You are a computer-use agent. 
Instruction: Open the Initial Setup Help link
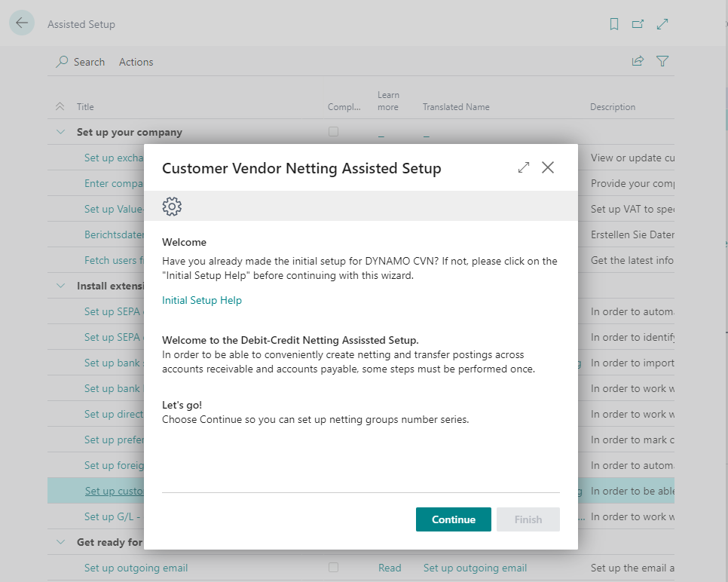[x=201, y=299]
